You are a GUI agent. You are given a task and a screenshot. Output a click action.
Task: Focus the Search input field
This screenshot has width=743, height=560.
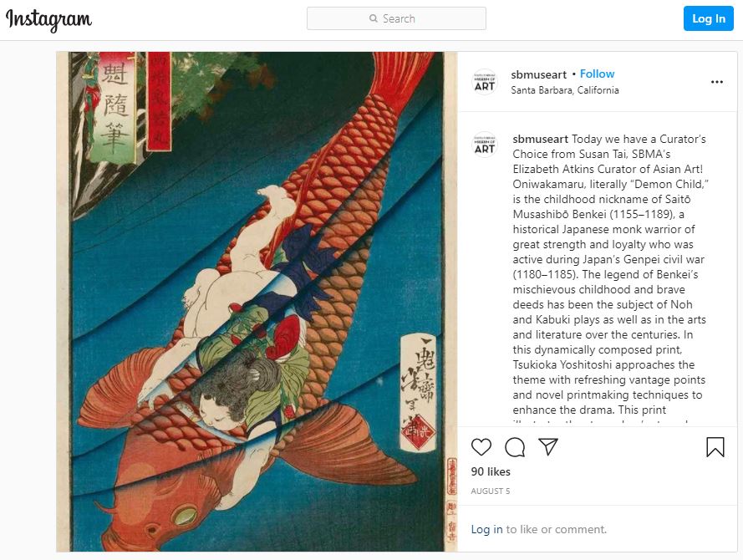click(396, 18)
